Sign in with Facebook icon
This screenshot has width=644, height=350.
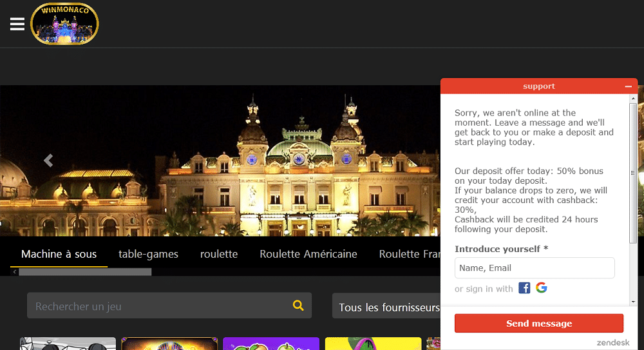coord(524,288)
